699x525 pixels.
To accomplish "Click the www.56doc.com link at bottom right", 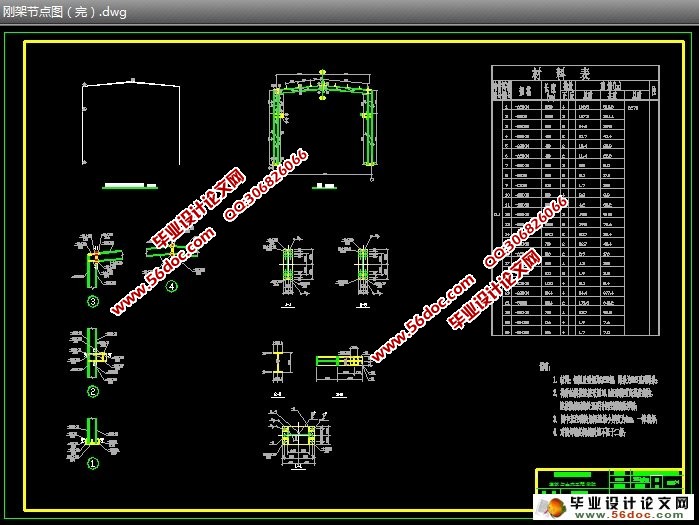I will click(x=640, y=511).
